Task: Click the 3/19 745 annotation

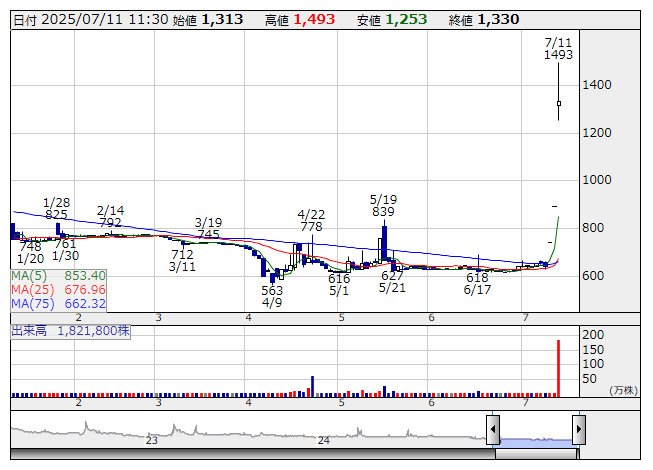Action: click(x=208, y=228)
